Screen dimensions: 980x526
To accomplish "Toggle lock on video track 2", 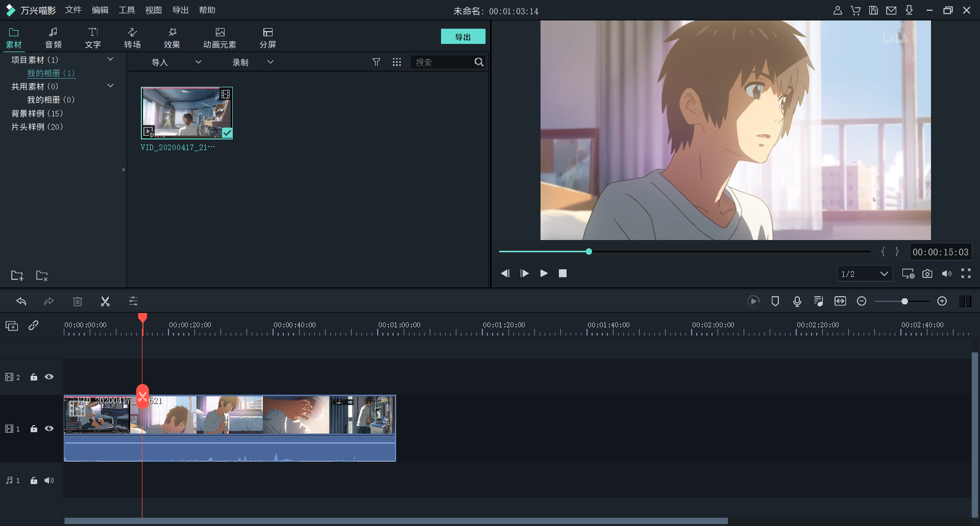I will click(x=34, y=377).
